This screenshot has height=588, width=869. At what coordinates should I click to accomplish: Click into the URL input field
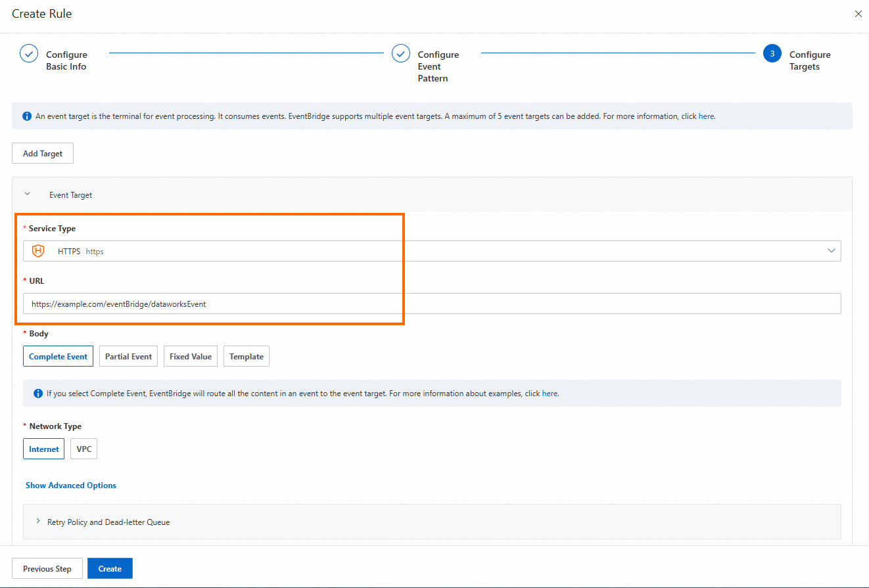pos(432,304)
